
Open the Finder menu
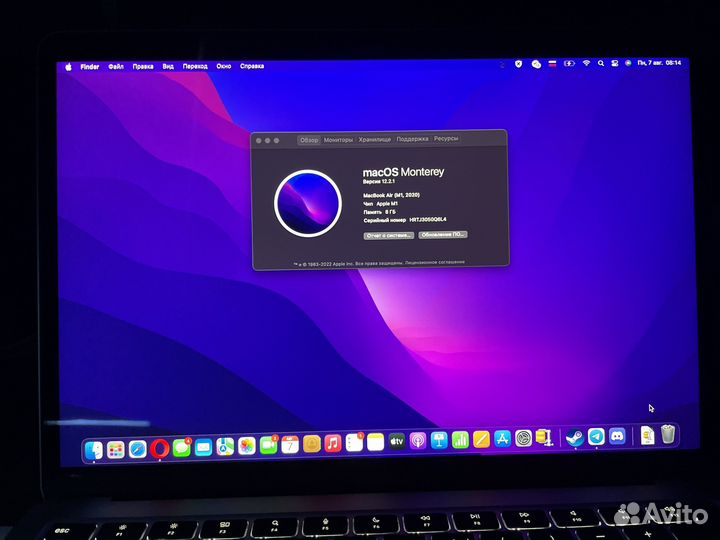tap(90, 67)
